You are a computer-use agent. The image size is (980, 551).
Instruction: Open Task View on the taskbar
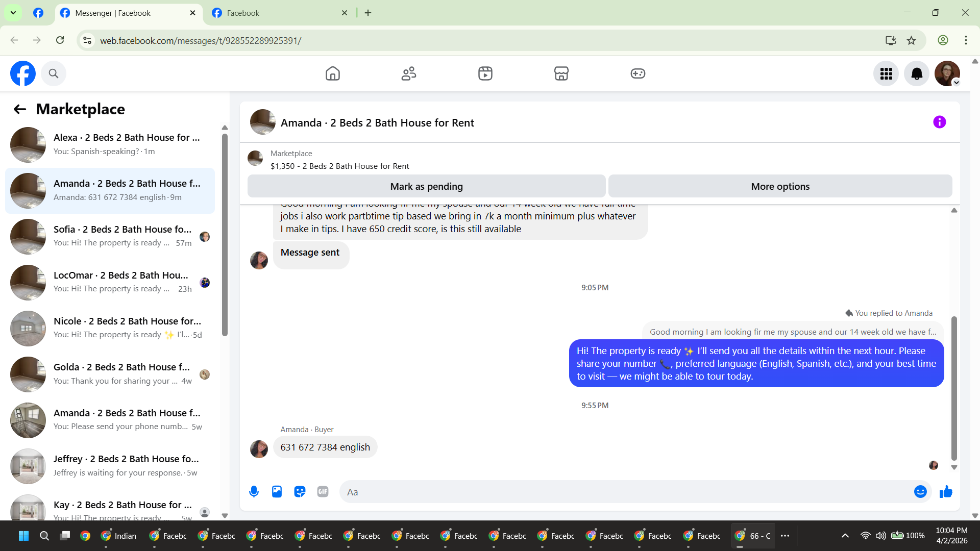65,536
